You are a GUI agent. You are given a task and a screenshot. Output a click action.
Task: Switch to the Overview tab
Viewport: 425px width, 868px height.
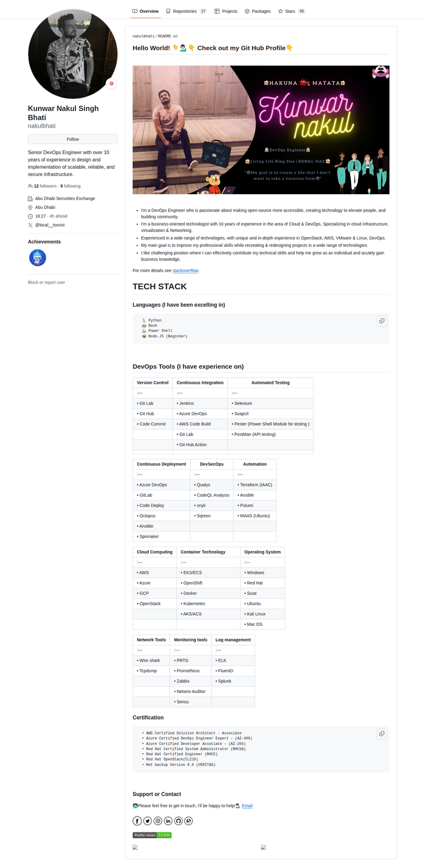click(146, 11)
